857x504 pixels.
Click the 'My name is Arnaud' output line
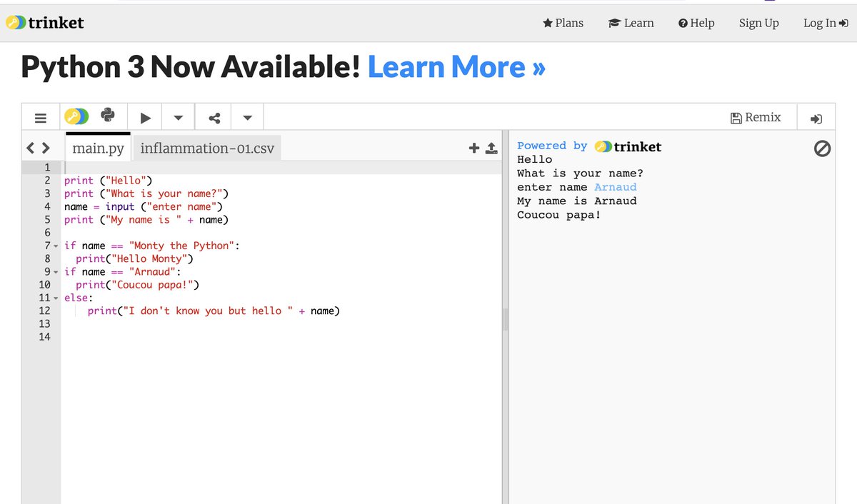coord(576,201)
